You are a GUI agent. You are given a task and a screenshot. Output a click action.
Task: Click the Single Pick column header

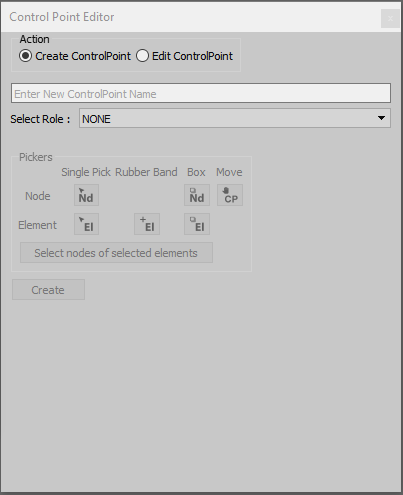86,172
